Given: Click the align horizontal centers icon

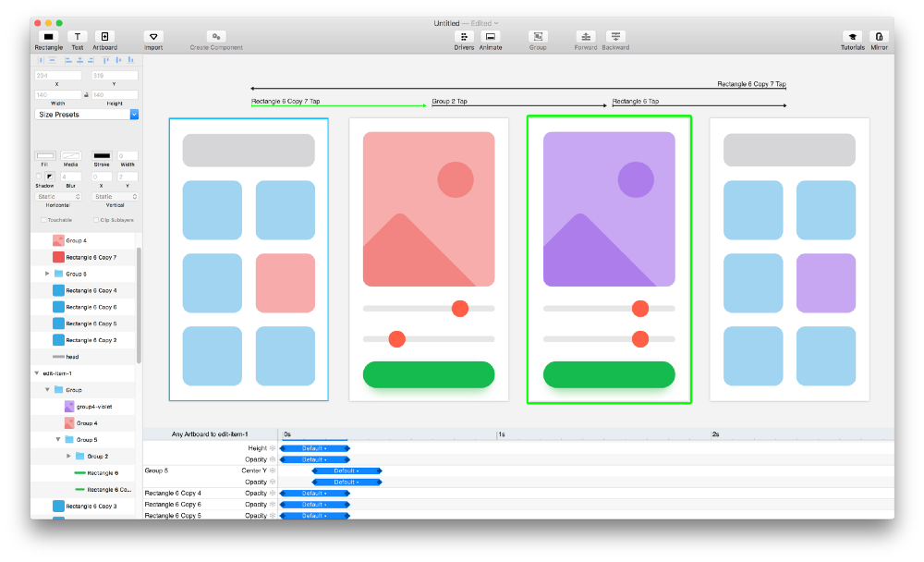Looking at the screenshot, I should pos(79,60).
